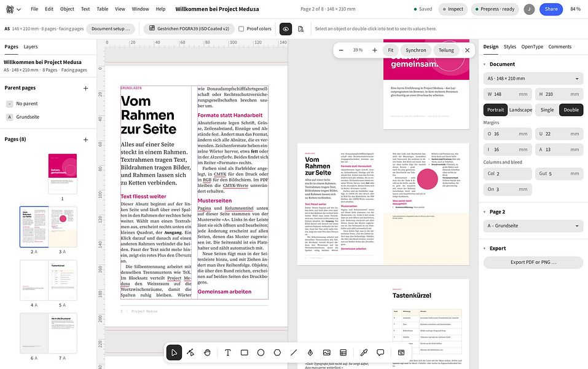Open the Table menu
This screenshot has width=588, height=369.
[x=103, y=9]
